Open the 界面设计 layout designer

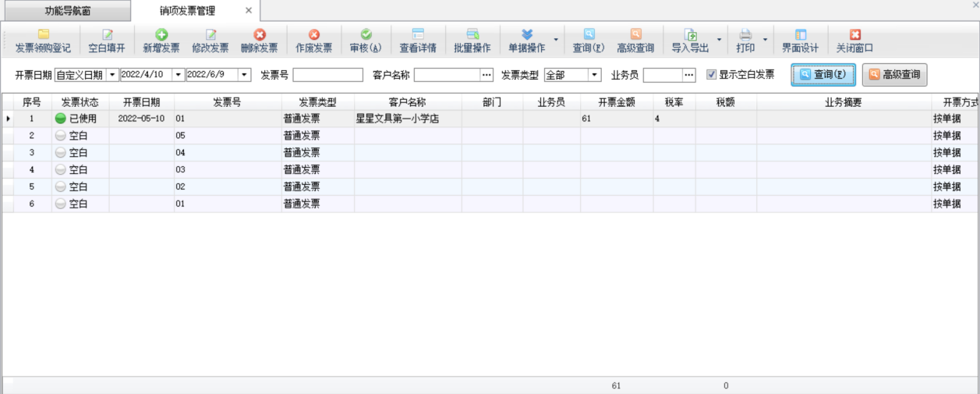[800, 41]
